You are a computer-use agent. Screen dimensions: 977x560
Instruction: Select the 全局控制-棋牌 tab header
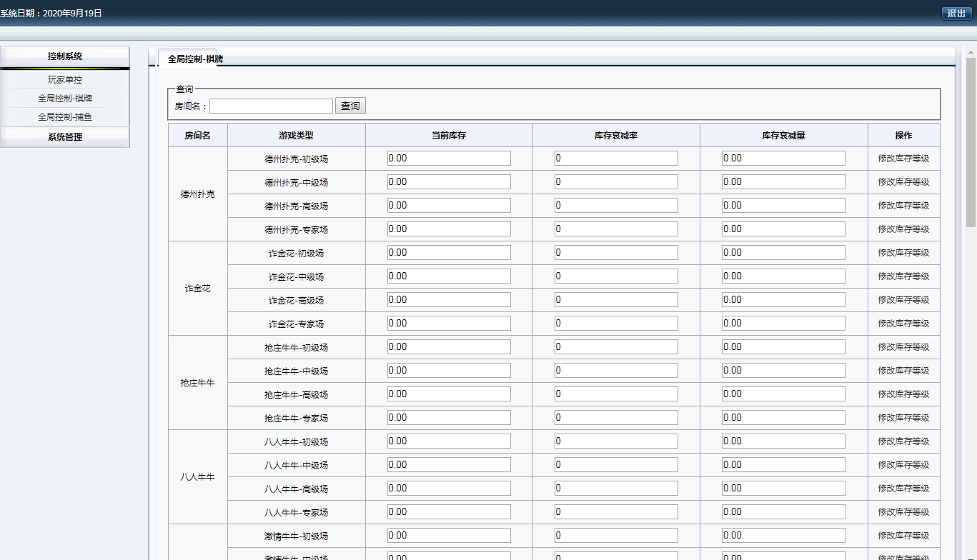(x=195, y=59)
